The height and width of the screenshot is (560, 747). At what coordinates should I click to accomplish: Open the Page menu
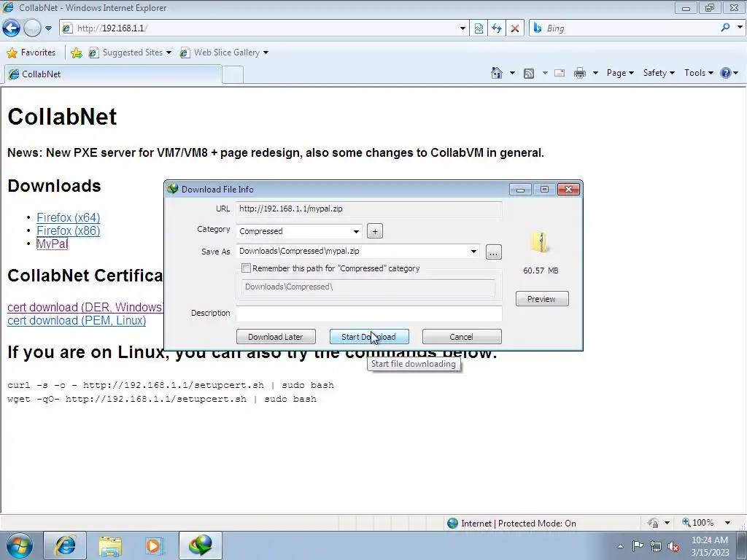click(620, 73)
